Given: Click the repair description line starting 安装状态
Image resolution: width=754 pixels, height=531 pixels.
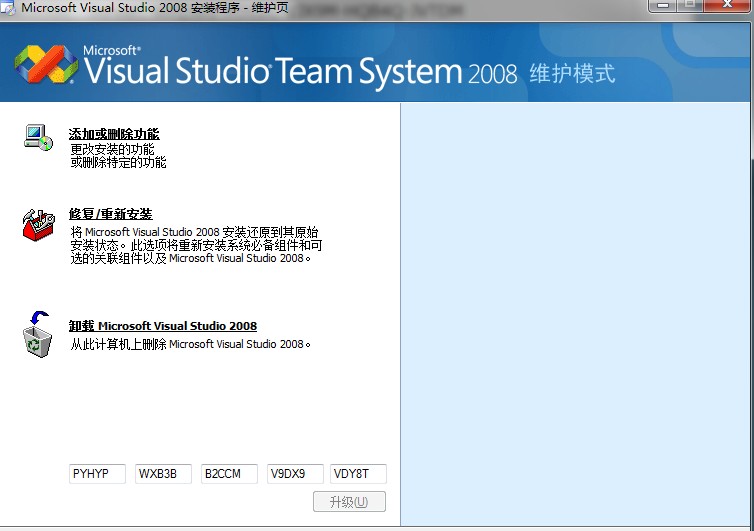Looking at the screenshot, I should click(196, 245).
